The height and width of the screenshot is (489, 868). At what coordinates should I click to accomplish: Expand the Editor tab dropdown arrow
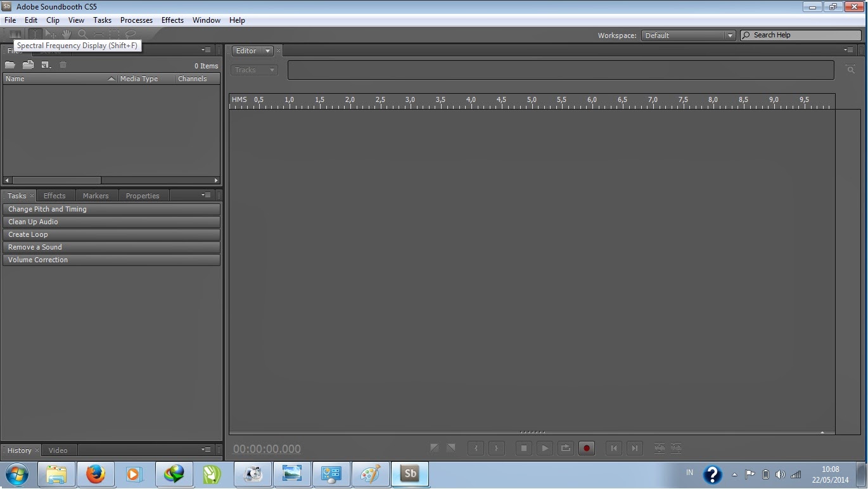pyautogui.click(x=267, y=51)
